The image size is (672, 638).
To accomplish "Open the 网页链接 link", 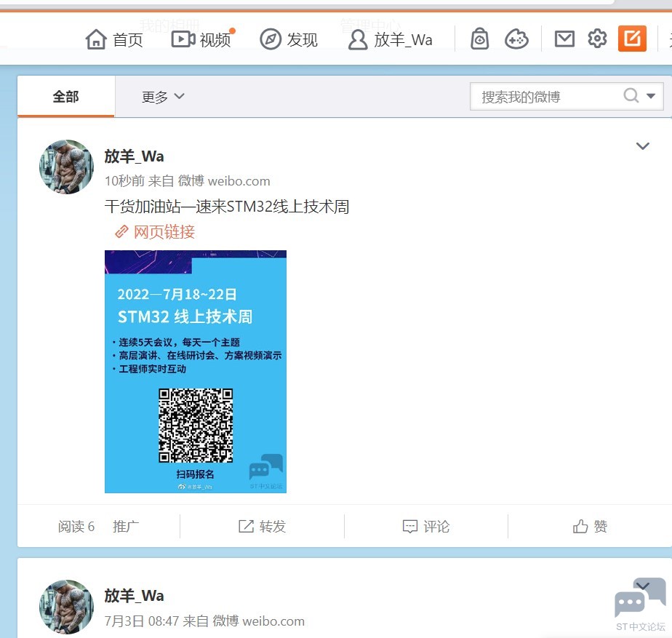I will coord(155,232).
